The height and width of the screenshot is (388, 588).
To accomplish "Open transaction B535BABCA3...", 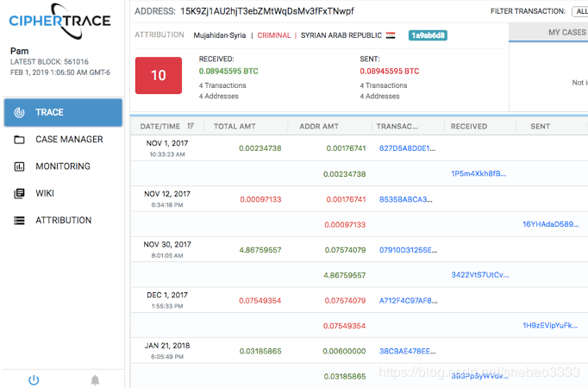I will click(x=406, y=199).
